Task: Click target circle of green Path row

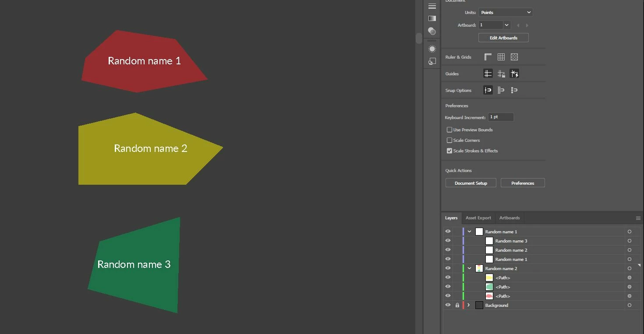Action: click(x=630, y=287)
